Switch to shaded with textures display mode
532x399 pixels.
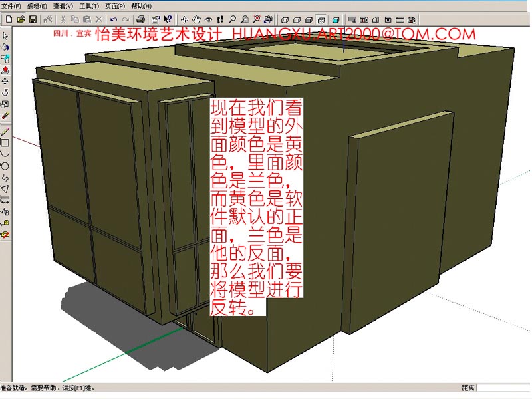coord(321,20)
